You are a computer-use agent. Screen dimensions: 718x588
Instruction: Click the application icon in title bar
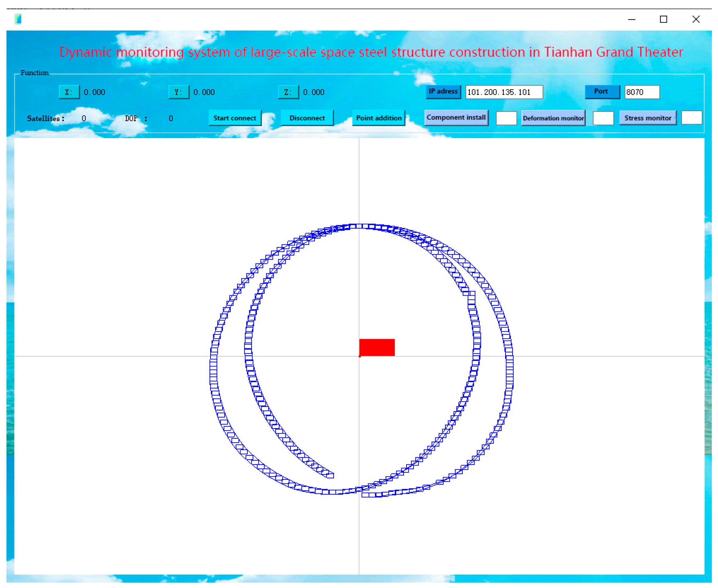tap(18, 19)
